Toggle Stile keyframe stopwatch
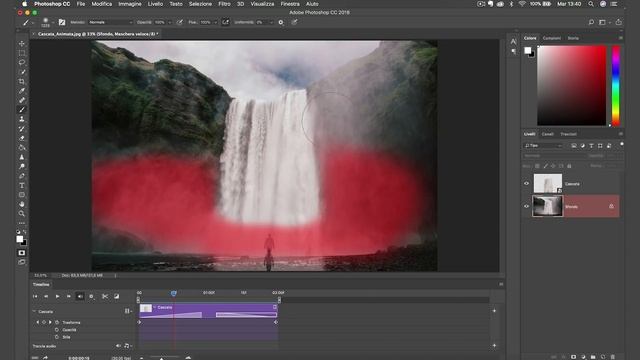Viewport: 640px width, 360px height. click(57, 337)
